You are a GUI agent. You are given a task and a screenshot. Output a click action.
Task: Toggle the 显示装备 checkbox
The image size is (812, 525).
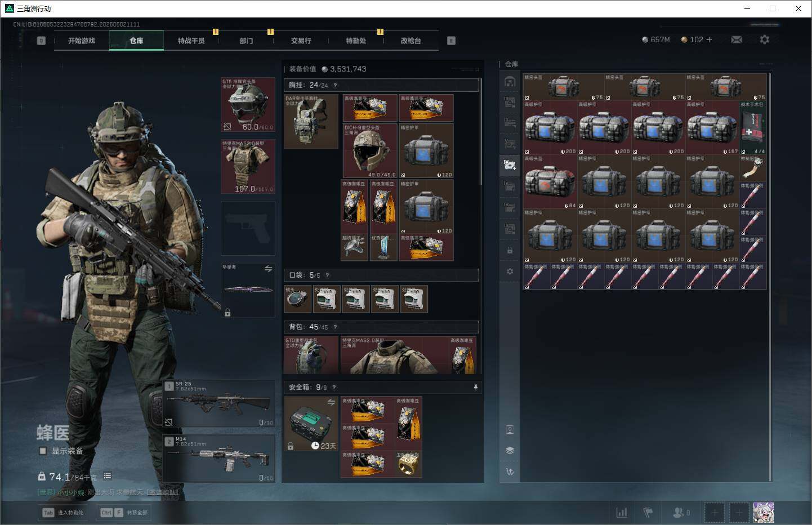[x=43, y=451]
